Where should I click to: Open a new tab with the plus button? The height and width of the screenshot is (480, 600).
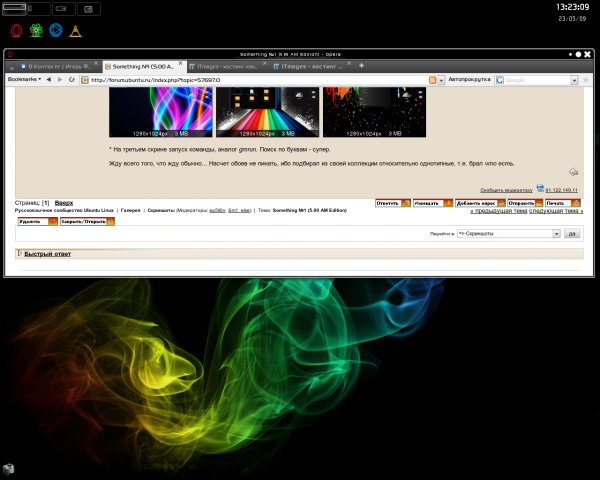(361, 66)
